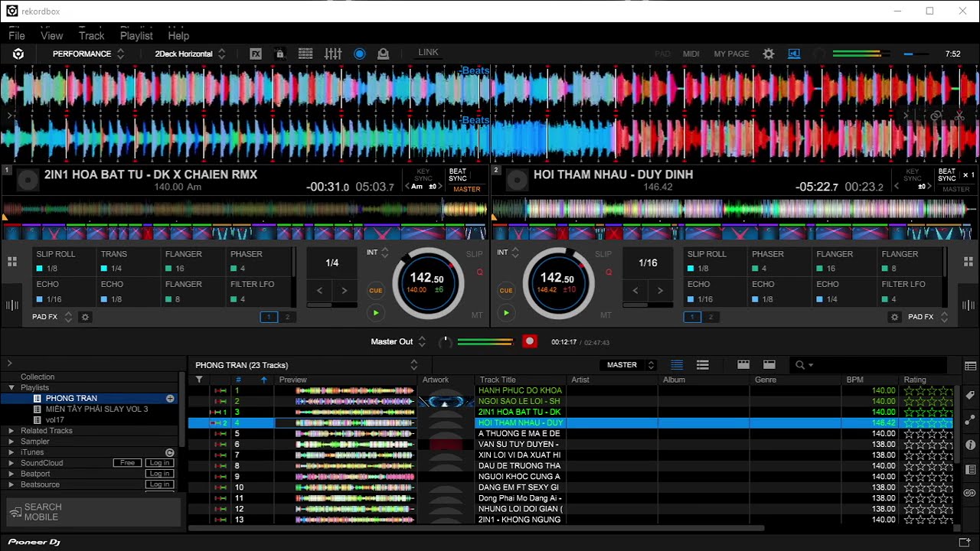Toggle Deck 1 quantize Q
Viewport: 980px width, 551px height.
point(480,272)
